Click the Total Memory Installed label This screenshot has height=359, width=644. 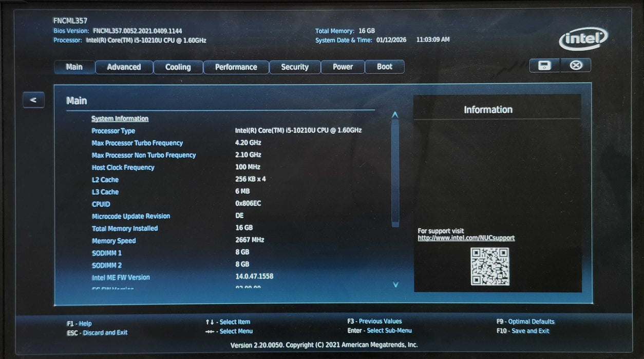point(124,228)
